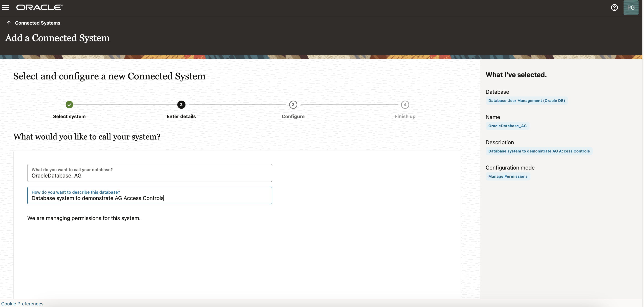Open the PG user profile avatar
The image size is (644, 307).
click(x=631, y=8)
